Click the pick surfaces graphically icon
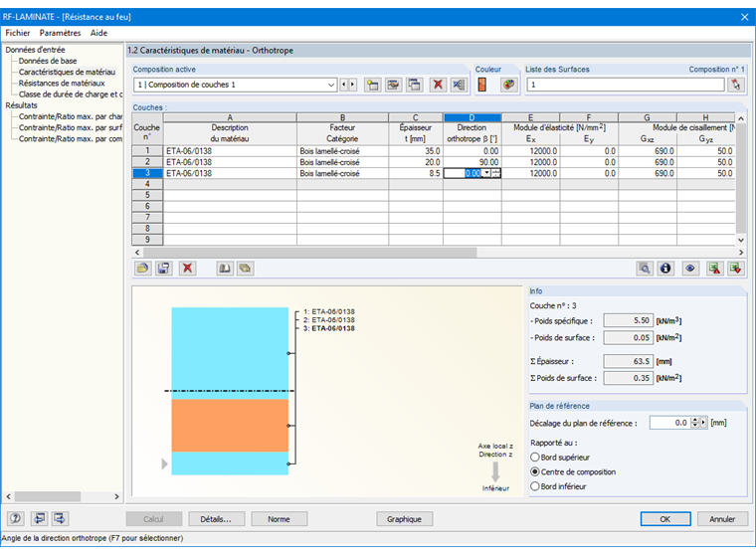 (x=736, y=85)
